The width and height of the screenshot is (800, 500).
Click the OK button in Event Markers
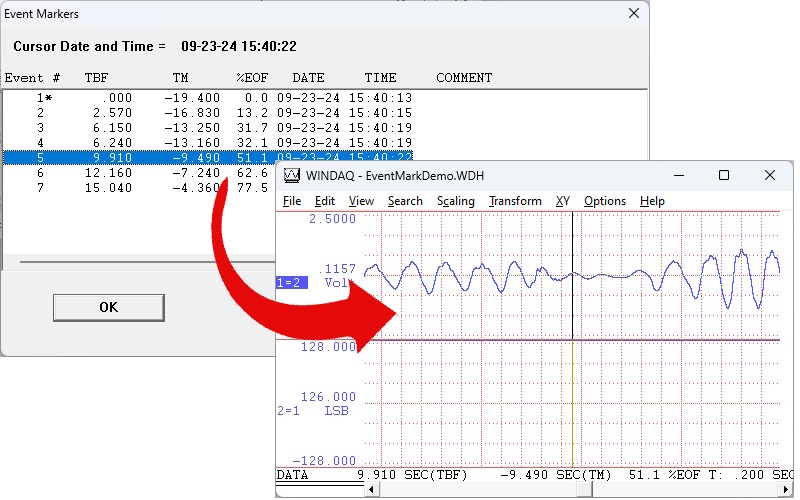(109, 308)
